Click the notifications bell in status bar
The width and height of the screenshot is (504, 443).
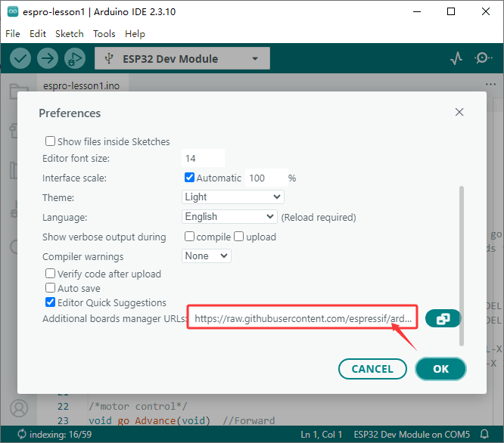(x=484, y=435)
